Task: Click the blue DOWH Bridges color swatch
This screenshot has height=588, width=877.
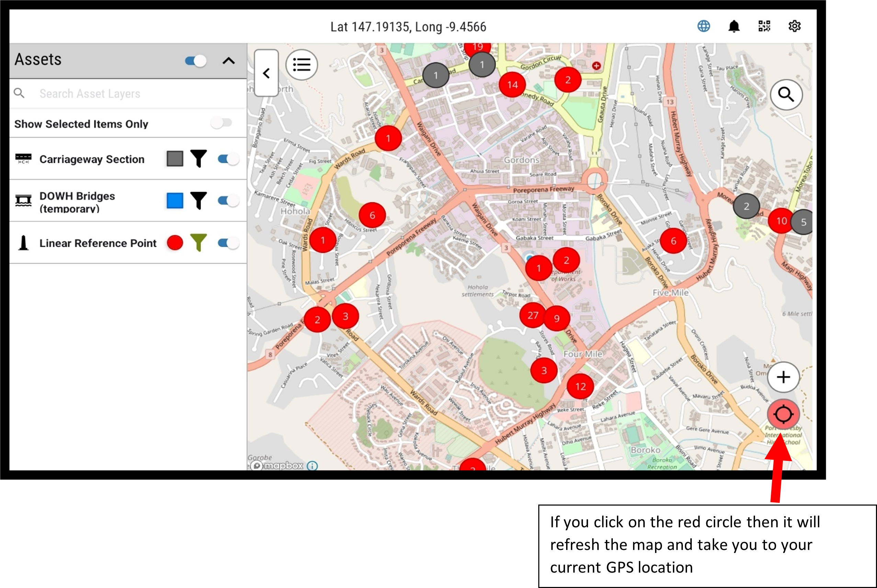Action: point(175,201)
